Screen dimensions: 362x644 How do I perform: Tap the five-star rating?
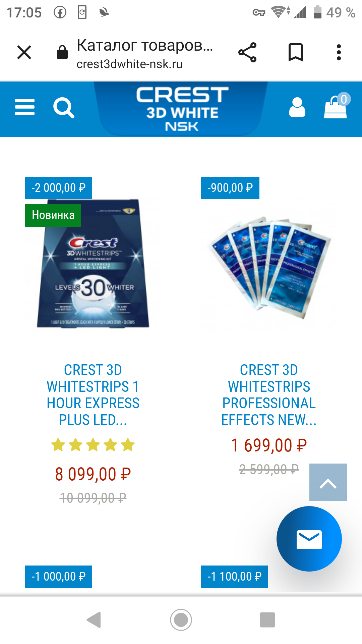pos(93,445)
